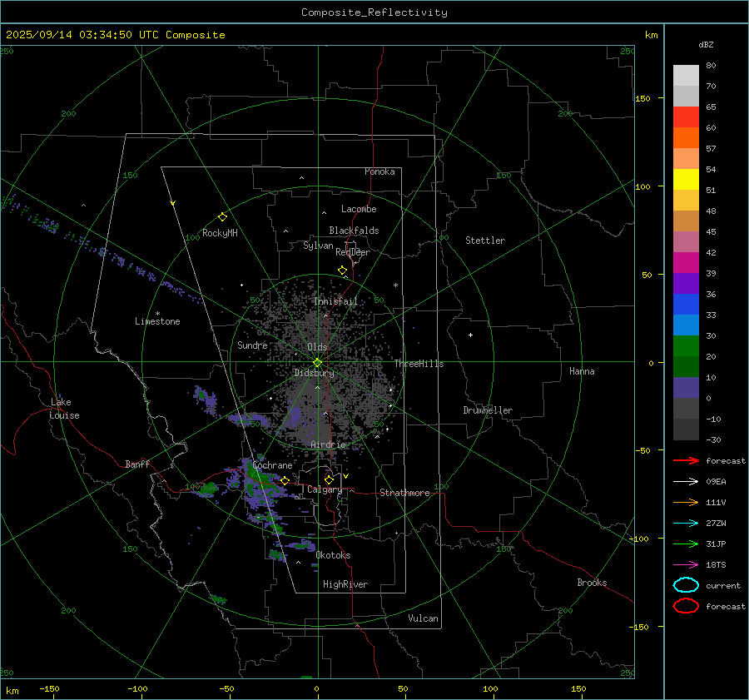Click the Sundre city label
Screen dimensions: 749x700
tap(252, 345)
